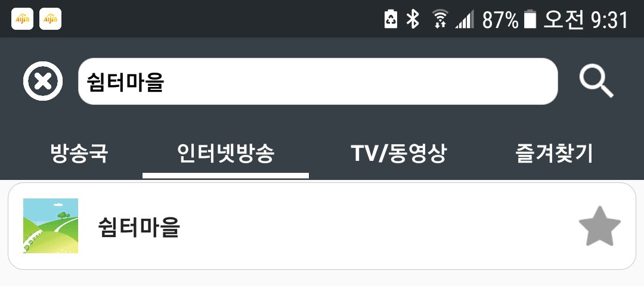Tap the 오전 9:31 clock

(x=586, y=20)
